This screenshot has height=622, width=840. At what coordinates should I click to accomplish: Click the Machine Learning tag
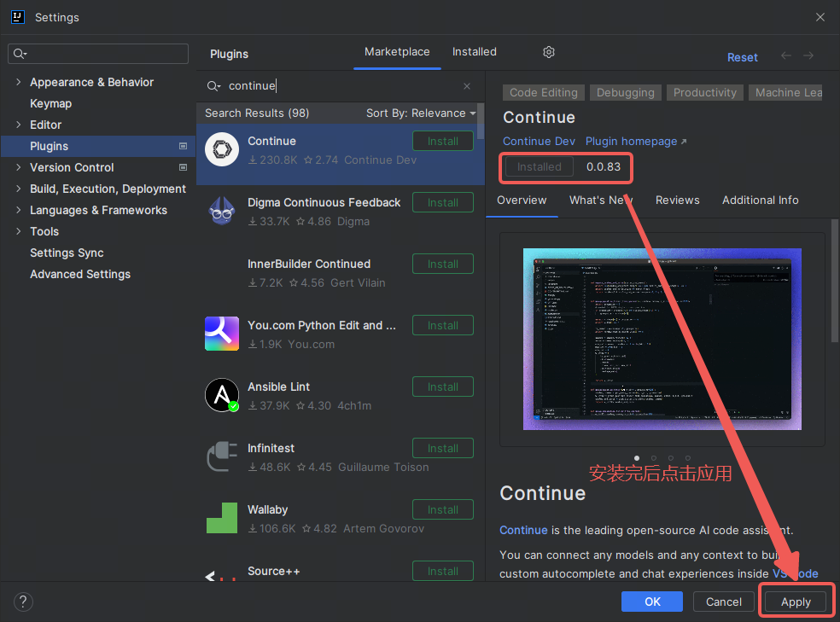[x=786, y=93]
